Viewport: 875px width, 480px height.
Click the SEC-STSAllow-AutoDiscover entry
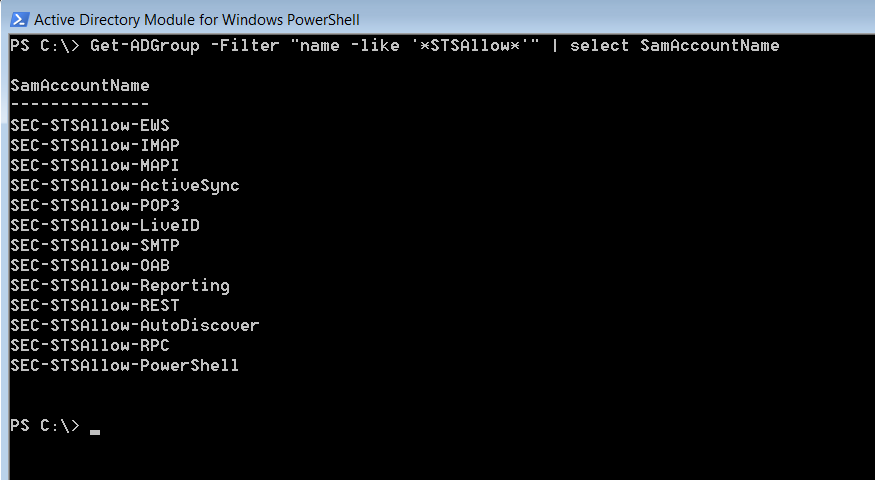pyautogui.click(x=135, y=325)
